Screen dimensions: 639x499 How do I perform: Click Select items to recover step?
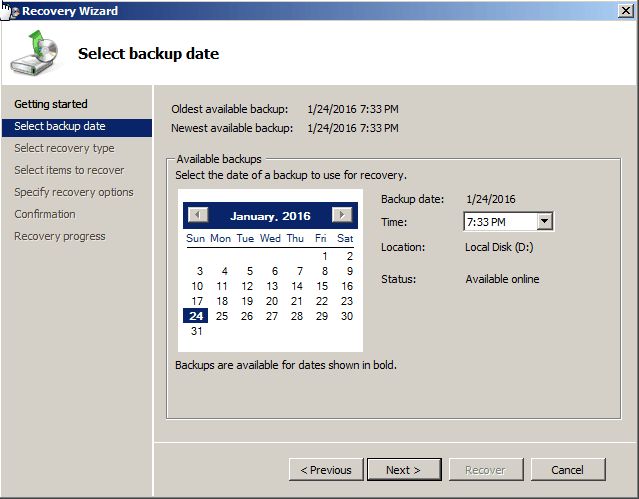click(x=69, y=170)
